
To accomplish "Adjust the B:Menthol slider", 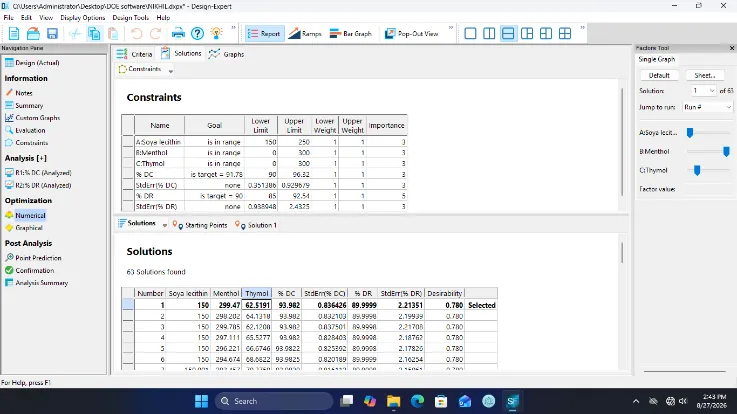I will [726, 151].
